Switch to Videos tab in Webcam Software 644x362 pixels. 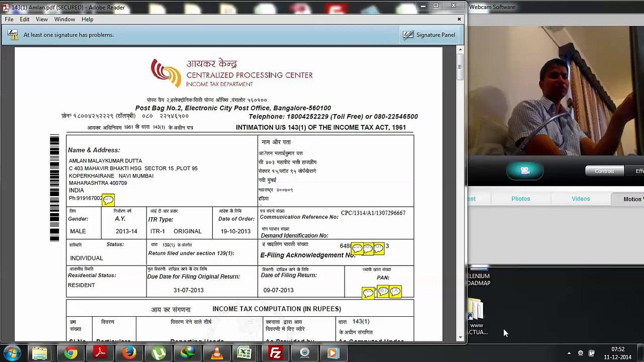tap(581, 199)
